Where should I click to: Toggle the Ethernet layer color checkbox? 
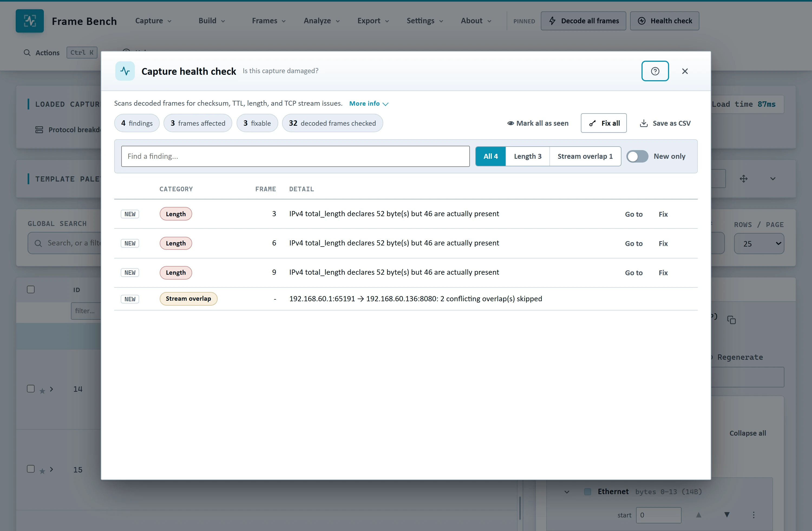(588, 491)
